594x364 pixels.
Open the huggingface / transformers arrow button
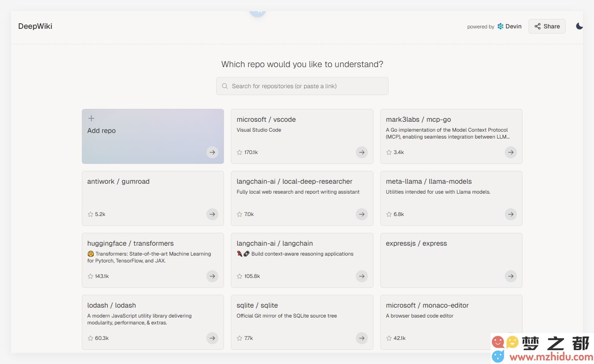pyautogui.click(x=212, y=276)
